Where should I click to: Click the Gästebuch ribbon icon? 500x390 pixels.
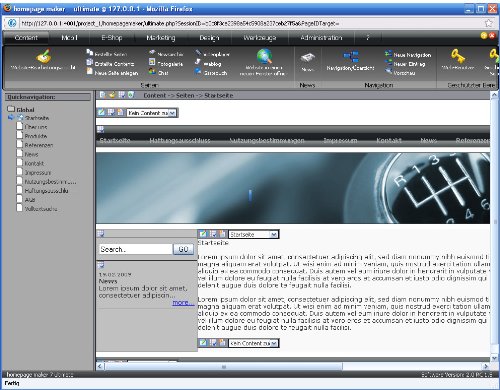[198, 71]
